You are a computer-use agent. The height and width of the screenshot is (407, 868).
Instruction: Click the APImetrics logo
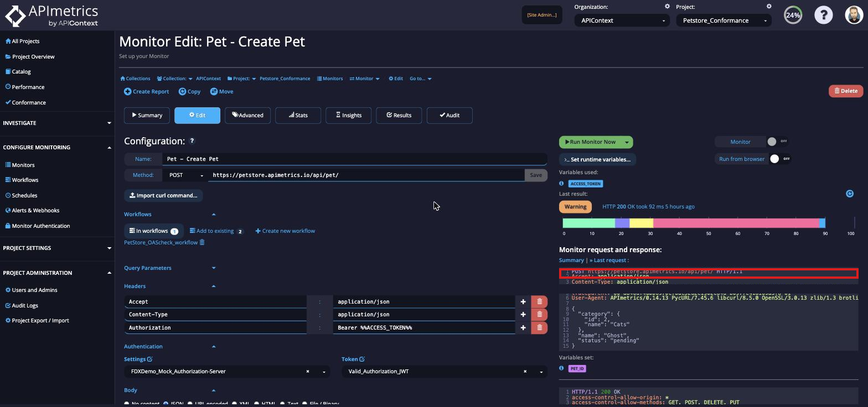pos(51,15)
